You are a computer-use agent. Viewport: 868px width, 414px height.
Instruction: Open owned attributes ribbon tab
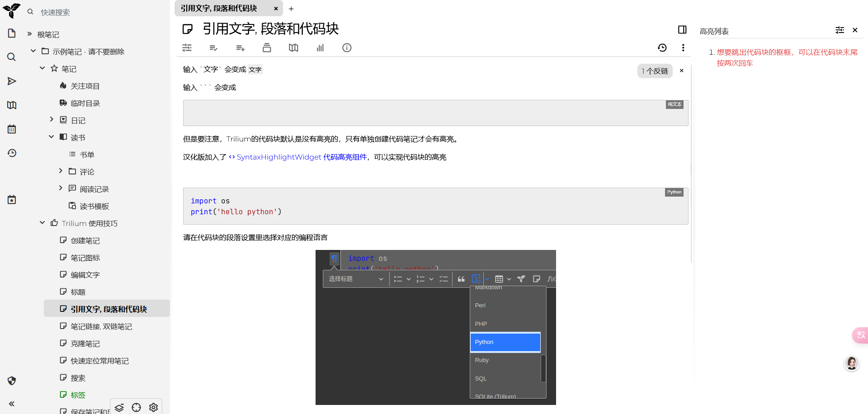[x=213, y=47]
